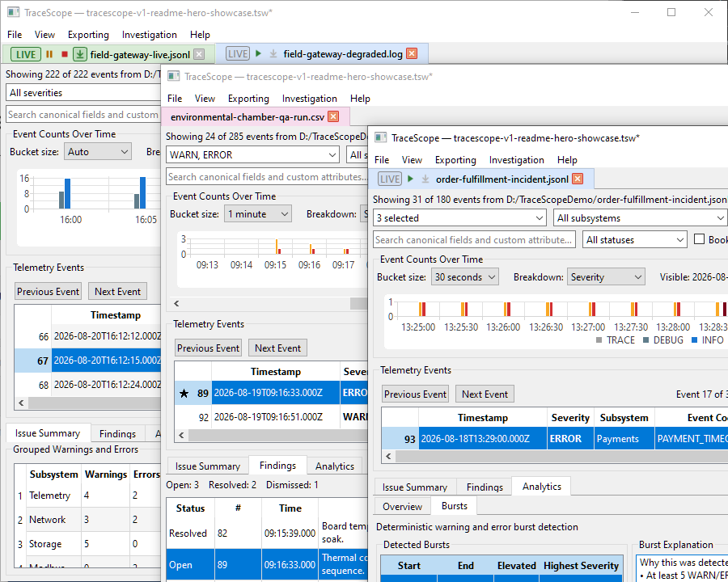Switch to Bursts sub-tab
This screenshot has height=582, width=728.
pyautogui.click(x=454, y=506)
